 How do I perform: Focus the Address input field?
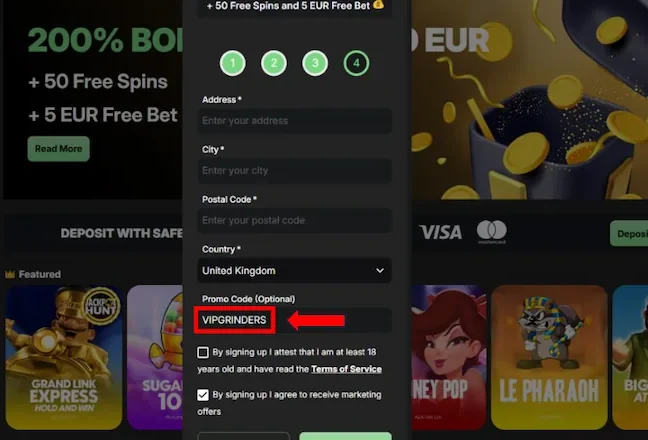click(x=294, y=121)
